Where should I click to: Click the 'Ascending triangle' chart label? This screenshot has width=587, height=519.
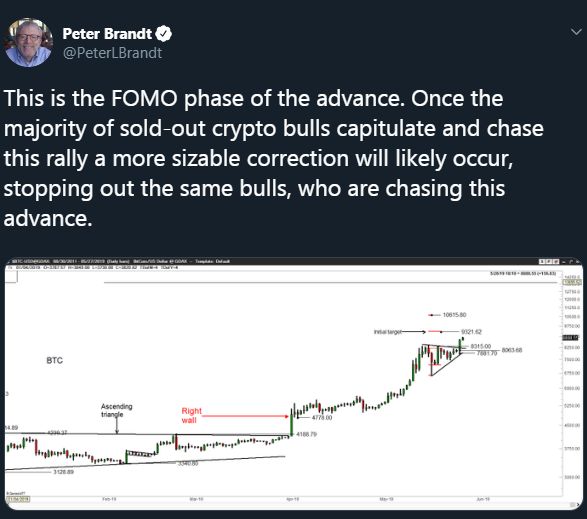[x=116, y=410]
